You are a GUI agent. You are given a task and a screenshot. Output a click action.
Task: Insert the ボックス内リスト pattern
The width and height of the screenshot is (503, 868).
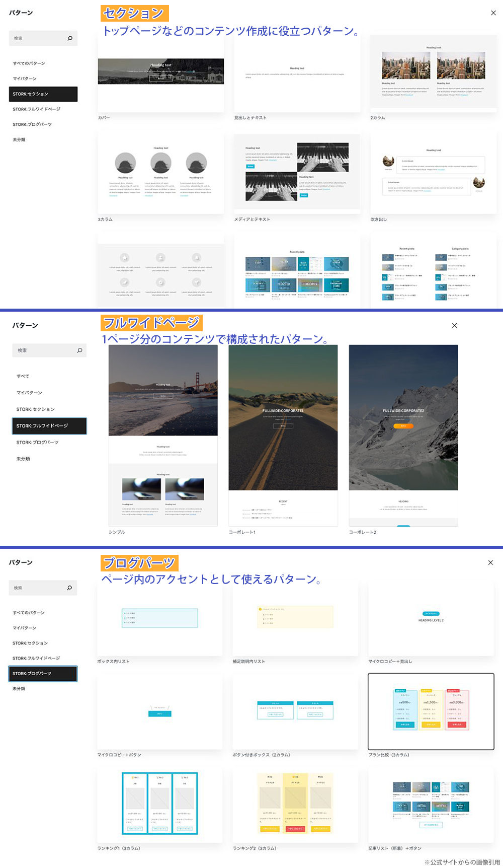click(x=160, y=618)
